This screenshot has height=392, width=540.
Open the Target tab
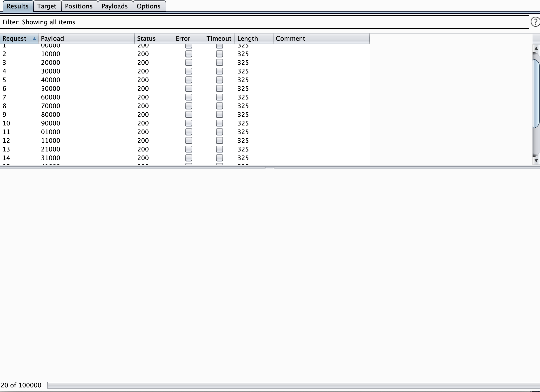pos(47,6)
